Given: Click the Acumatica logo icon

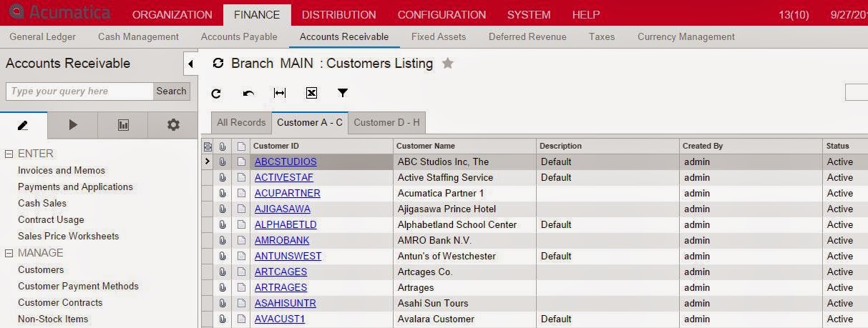Looking at the screenshot, I should coord(16,12).
